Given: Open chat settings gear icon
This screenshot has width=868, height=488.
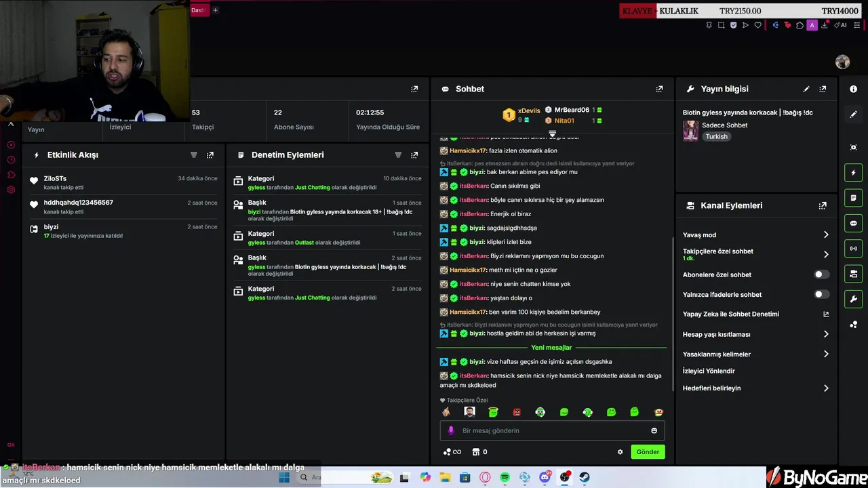Looking at the screenshot, I should pos(620,452).
